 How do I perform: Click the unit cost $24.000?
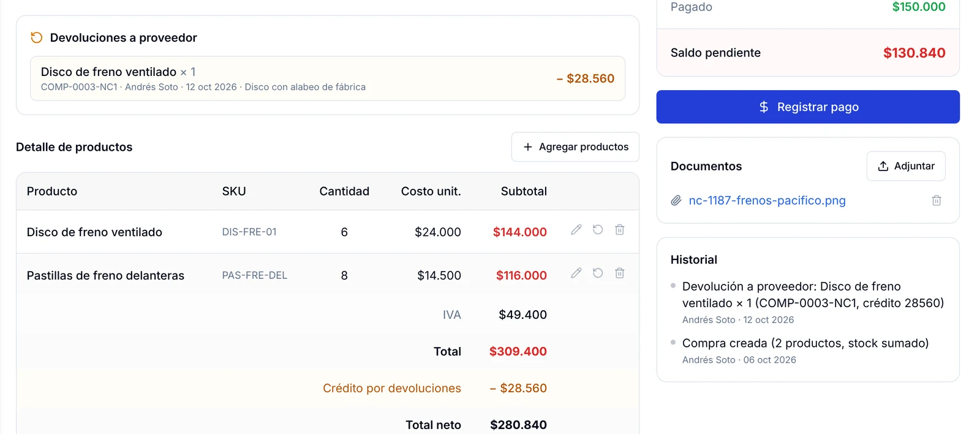coord(438,232)
